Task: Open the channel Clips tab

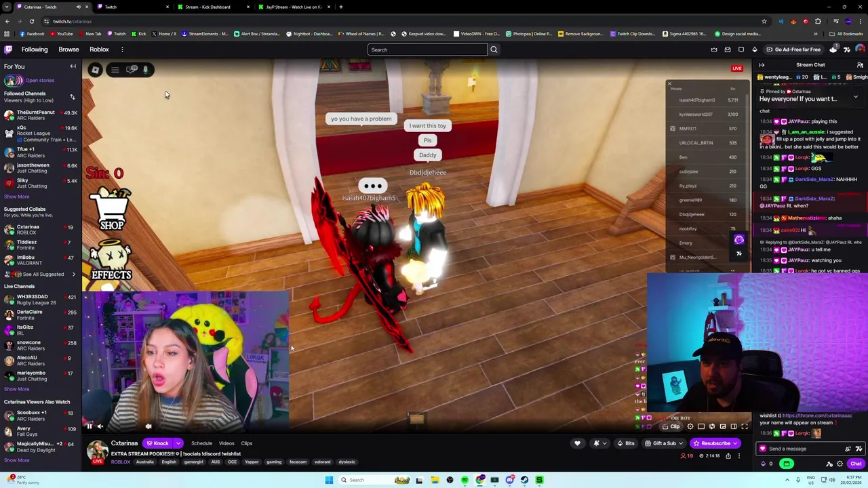Action: coord(247,443)
